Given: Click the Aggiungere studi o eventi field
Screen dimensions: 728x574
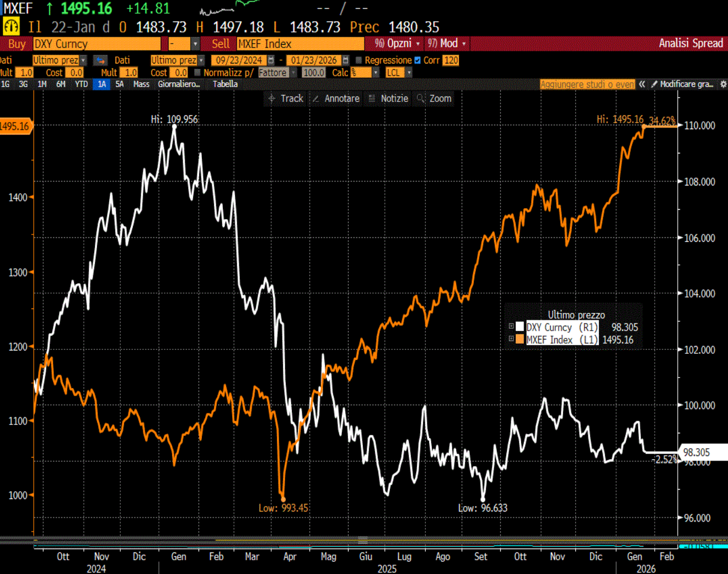Looking at the screenshot, I should click(587, 84).
